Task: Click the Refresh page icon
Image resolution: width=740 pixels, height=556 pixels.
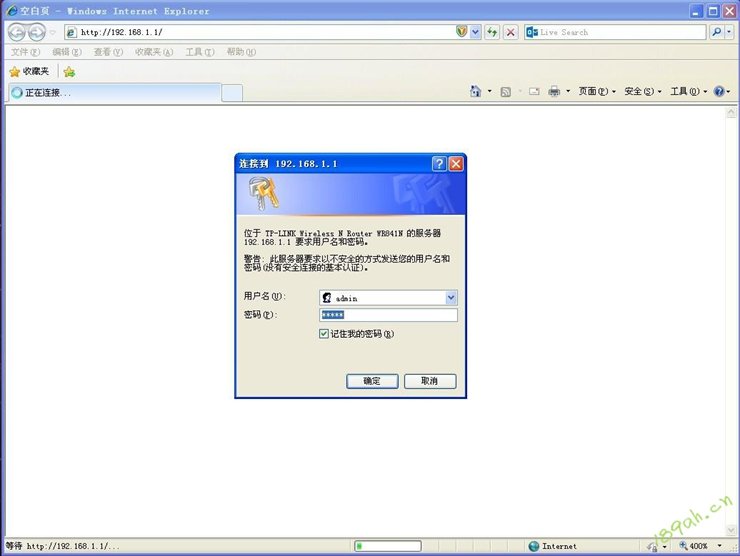Action: [x=492, y=32]
